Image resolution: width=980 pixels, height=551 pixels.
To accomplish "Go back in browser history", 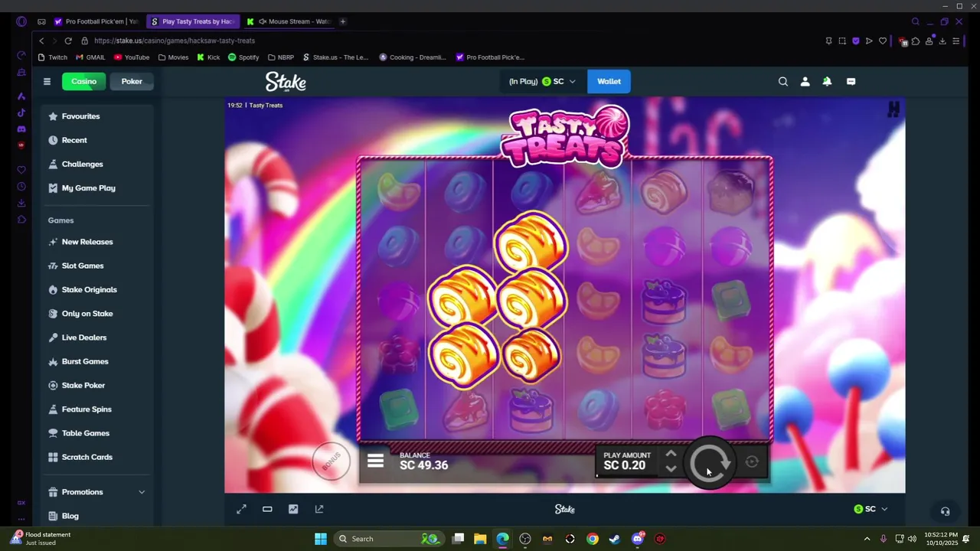I will 41,41.
